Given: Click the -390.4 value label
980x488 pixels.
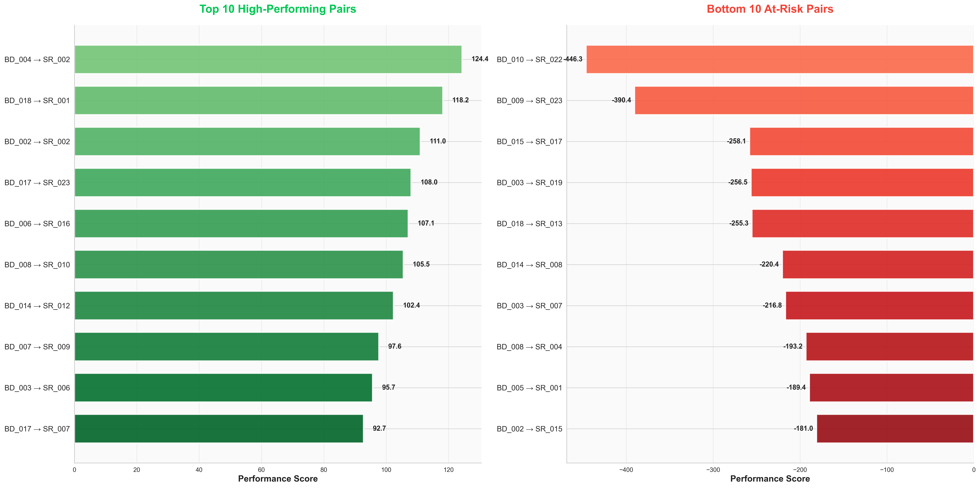Looking at the screenshot, I should coord(621,100).
